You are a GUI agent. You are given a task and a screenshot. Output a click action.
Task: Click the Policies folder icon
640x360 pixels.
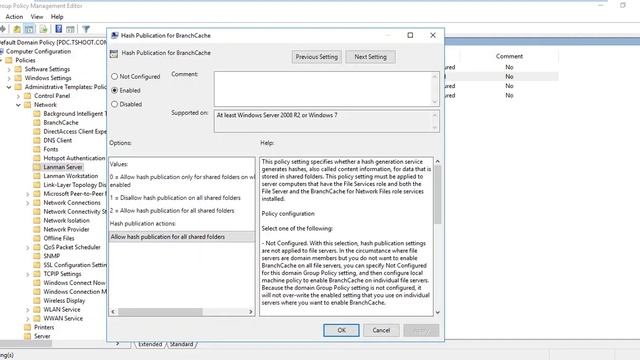coord(9,60)
